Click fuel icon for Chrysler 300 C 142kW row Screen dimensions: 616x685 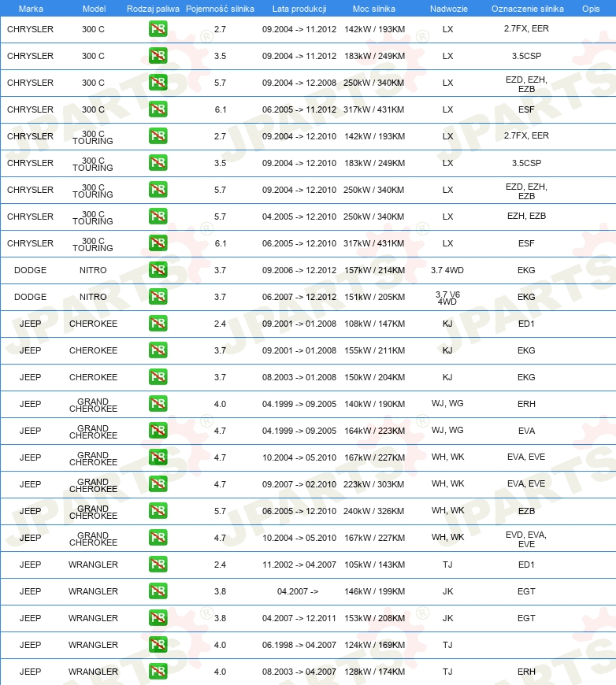[x=158, y=29]
